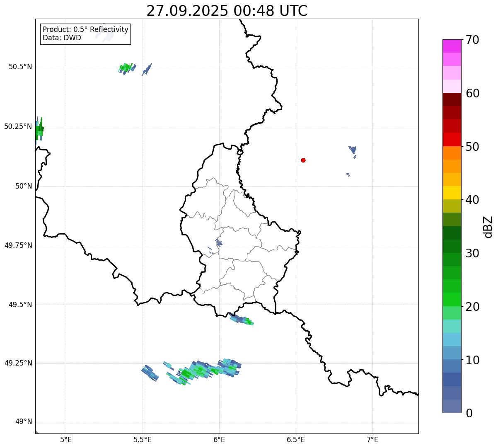
Task: Click the 'Product: 0.5° Reflectivity' text
Action: pos(85,29)
